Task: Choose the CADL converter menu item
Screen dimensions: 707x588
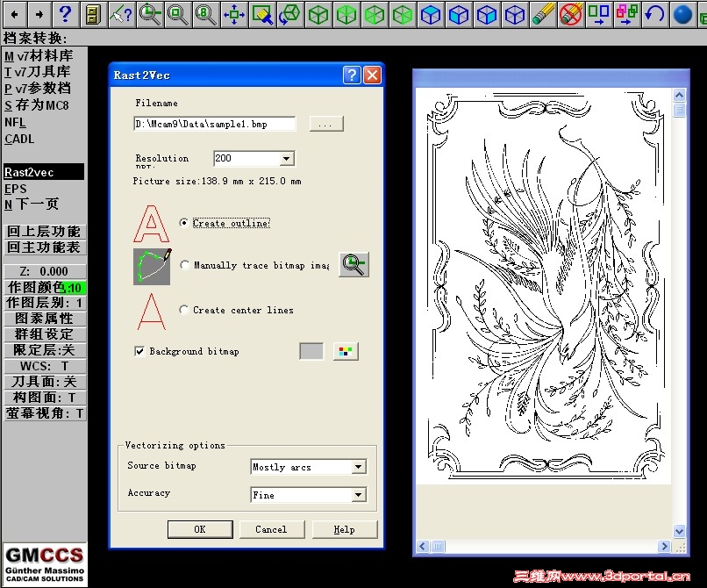Action: tap(19, 139)
